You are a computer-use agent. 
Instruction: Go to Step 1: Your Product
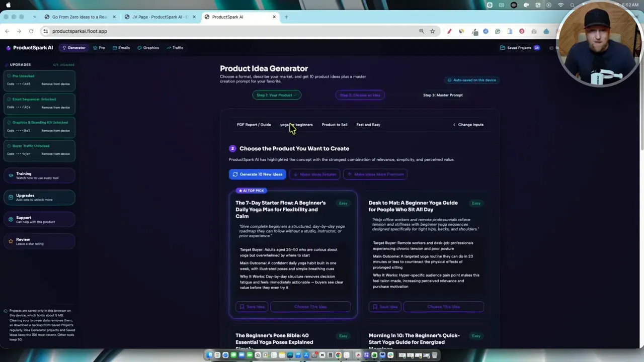tap(277, 95)
